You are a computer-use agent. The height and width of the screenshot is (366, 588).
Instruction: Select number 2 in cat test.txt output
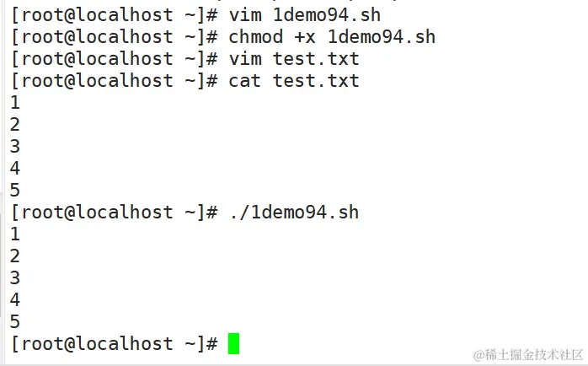(15, 125)
